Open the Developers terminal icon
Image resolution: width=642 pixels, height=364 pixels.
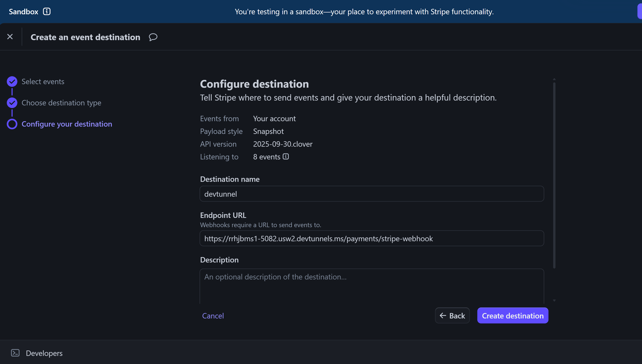point(15,353)
